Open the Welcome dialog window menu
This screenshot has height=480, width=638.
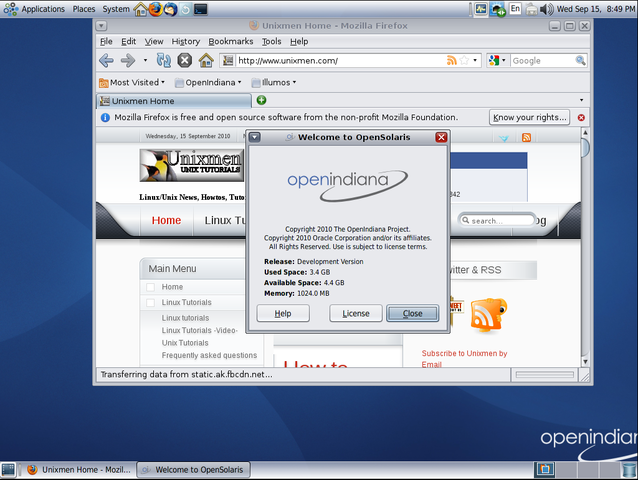coord(255,137)
